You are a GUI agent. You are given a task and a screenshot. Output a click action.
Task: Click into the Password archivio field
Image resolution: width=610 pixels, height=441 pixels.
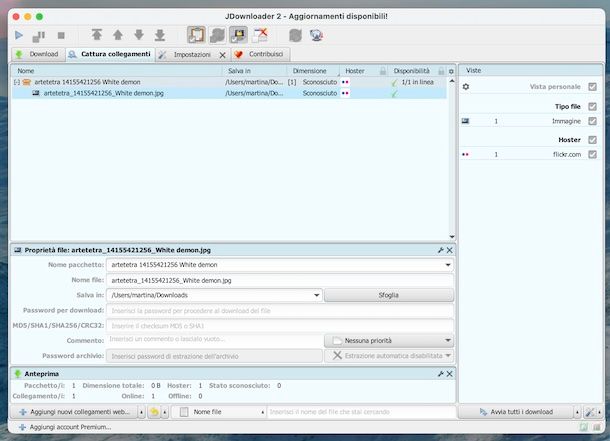214,356
